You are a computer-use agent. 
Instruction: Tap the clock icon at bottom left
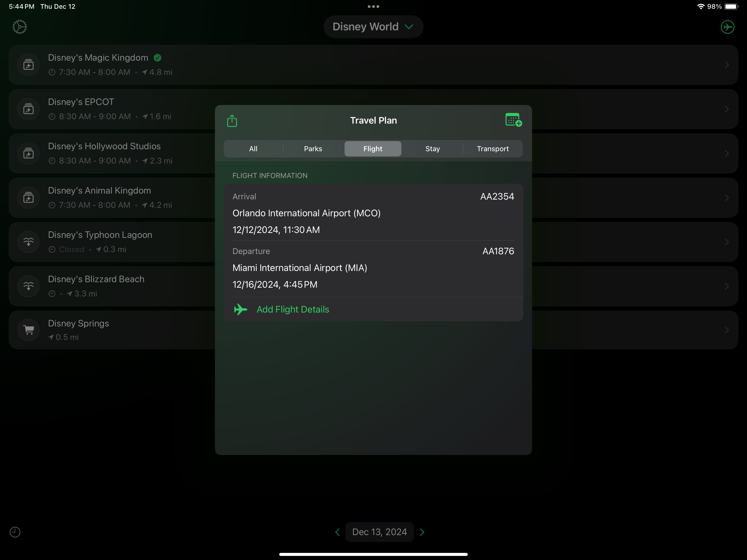(x=15, y=532)
